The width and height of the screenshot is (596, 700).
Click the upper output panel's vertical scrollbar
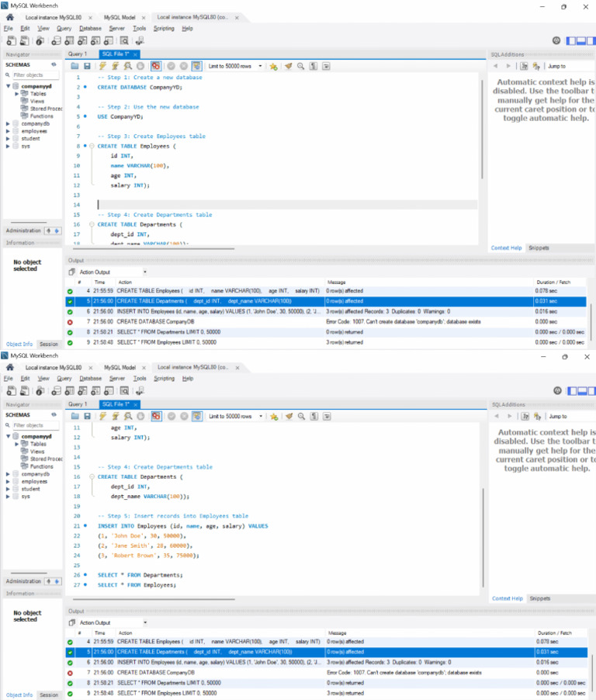591,321
